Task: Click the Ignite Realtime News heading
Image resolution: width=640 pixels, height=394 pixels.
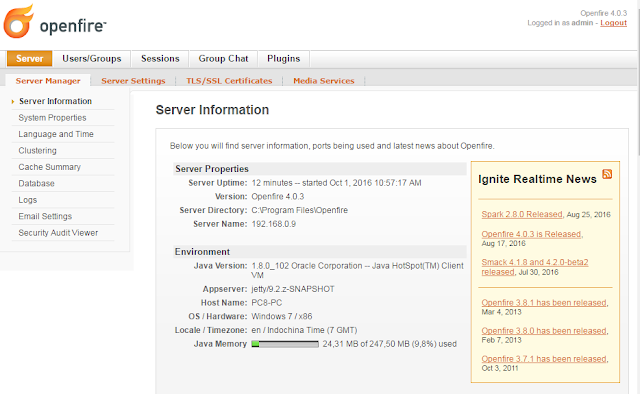Action: click(537, 179)
